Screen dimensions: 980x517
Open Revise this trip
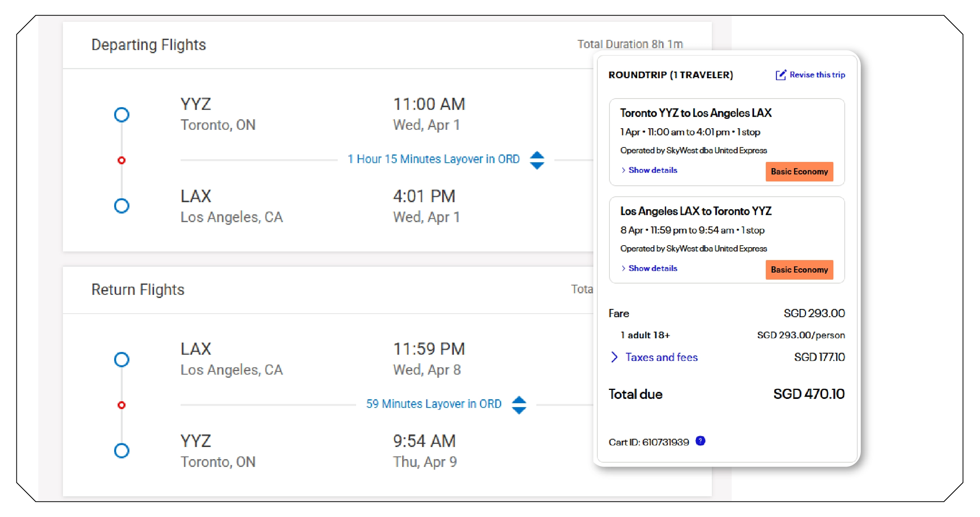(x=817, y=75)
